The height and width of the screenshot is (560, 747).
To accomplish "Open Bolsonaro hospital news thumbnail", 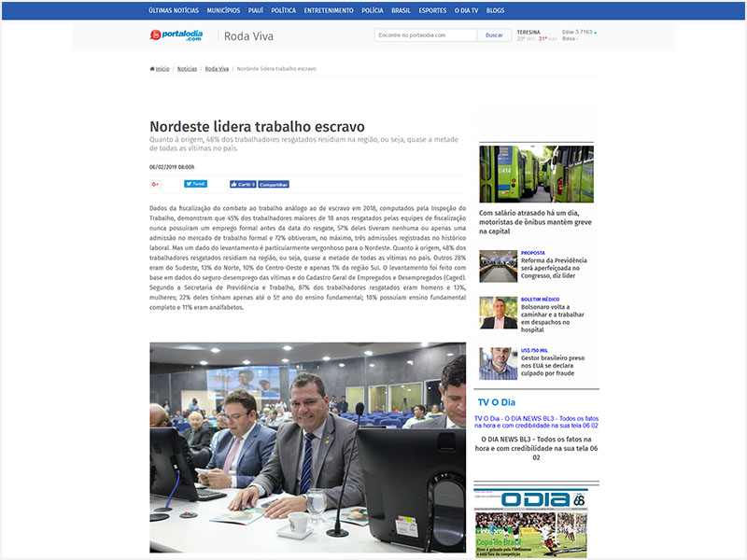I will pyautogui.click(x=499, y=313).
